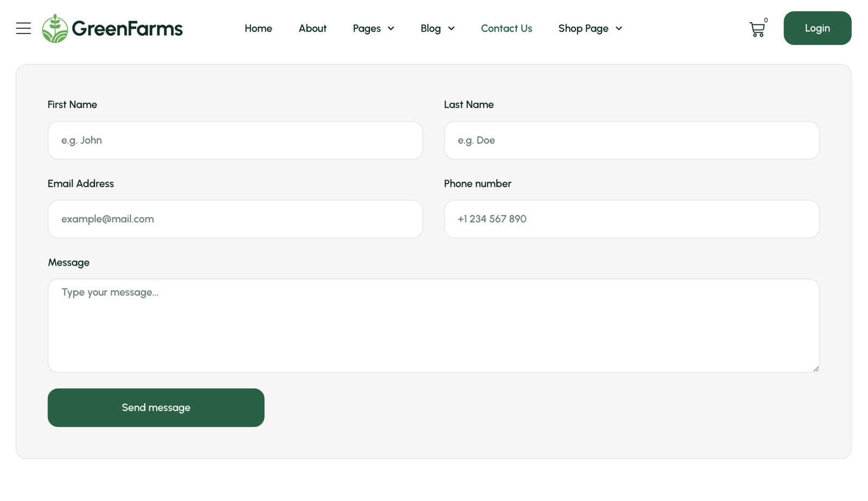Viewport: 868px width, 501px height.
Task: Click the Shop Page menu label
Action: pyautogui.click(x=583, y=28)
